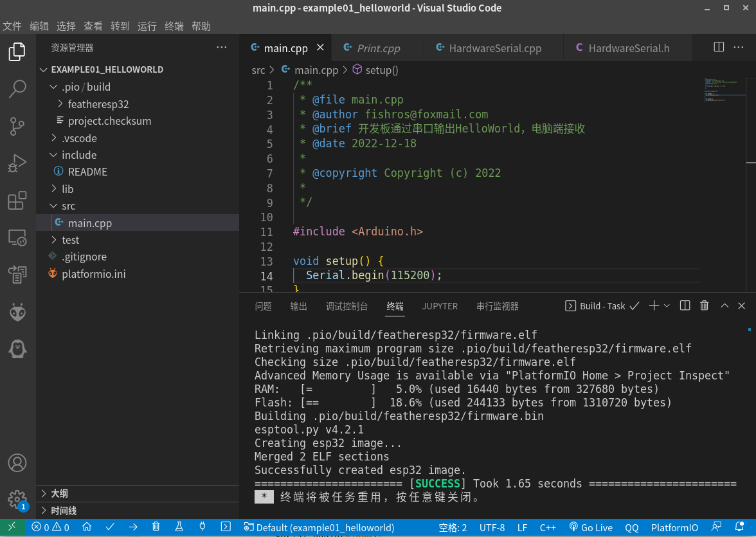Change the UTF-8 encoding in status bar
The height and width of the screenshot is (537, 756).
[492, 528]
